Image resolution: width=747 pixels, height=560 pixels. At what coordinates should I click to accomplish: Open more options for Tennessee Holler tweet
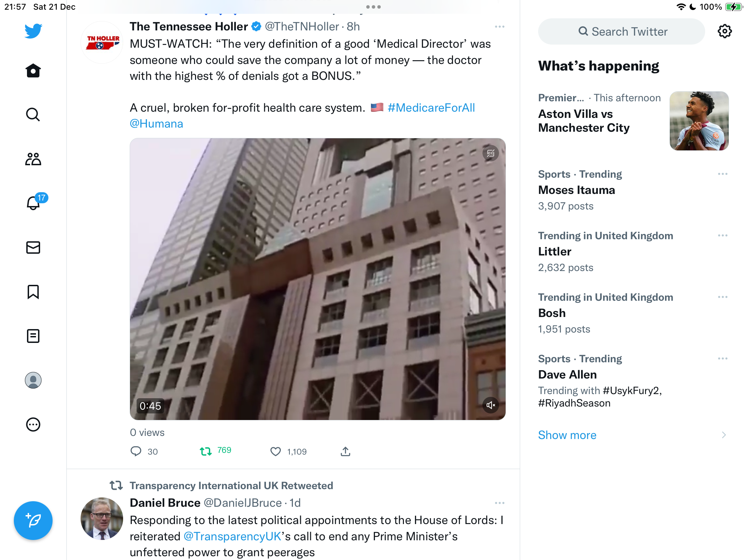click(499, 27)
